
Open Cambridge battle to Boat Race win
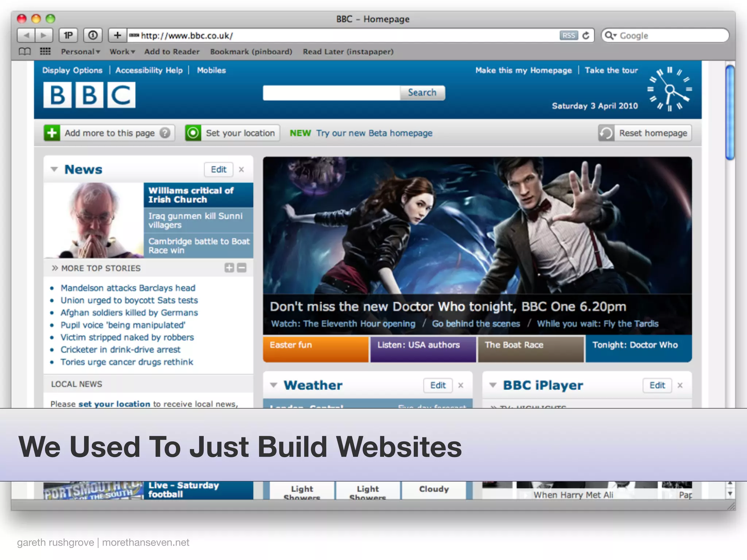click(198, 246)
